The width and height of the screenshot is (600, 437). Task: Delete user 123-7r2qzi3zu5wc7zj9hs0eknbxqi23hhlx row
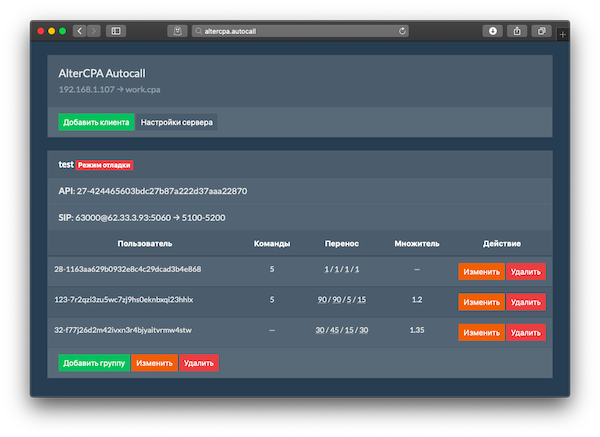tap(526, 301)
